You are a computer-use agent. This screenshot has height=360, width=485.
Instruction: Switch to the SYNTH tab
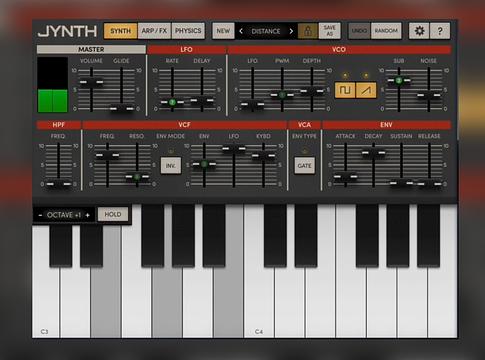[120, 31]
